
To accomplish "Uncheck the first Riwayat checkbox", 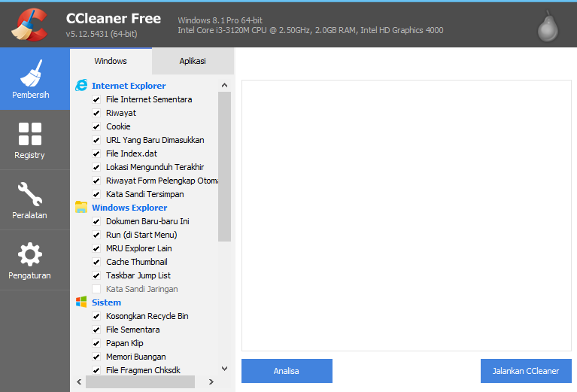I will point(96,113).
